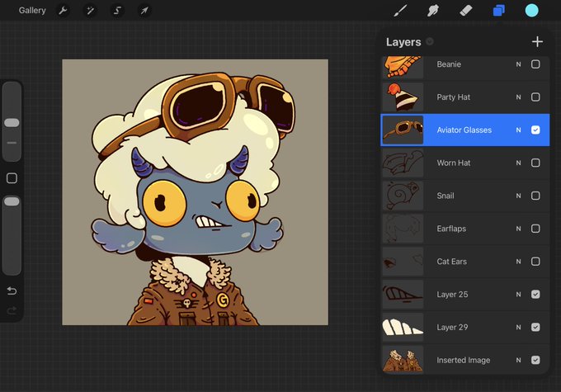Select the Snail layer thumbnail
The image size is (561, 392).
pos(403,196)
